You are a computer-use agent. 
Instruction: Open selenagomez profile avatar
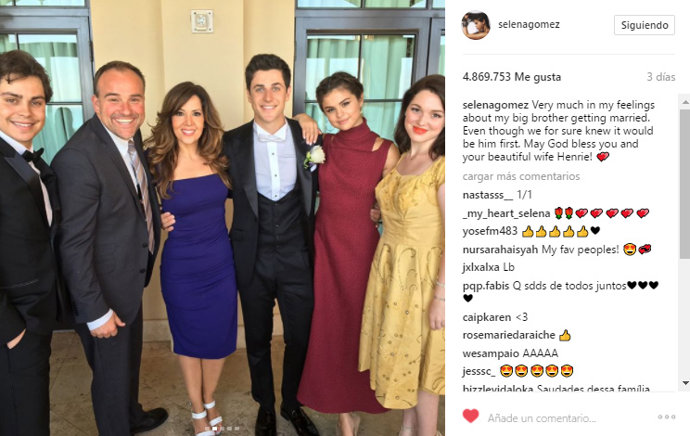(476, 25)
